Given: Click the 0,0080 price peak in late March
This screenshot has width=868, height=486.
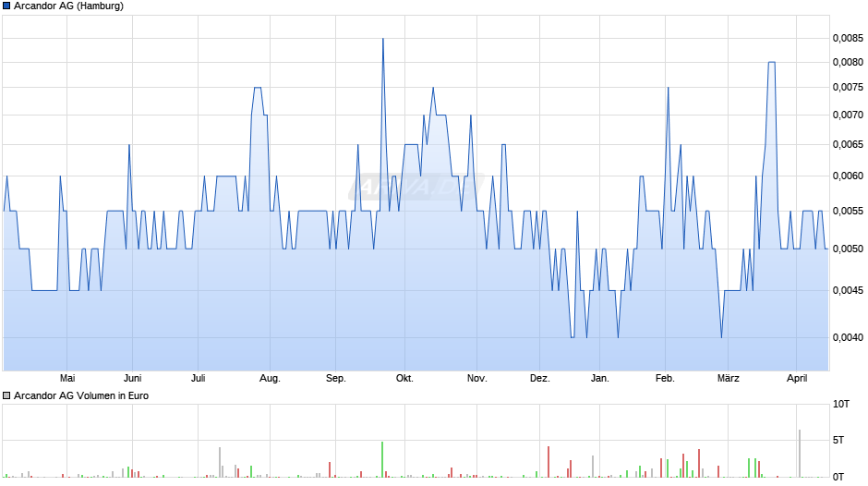Looking at the screenshot, I should pos(771,63).
